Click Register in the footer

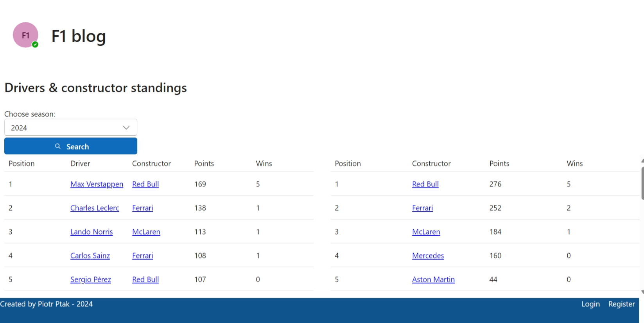621,304
